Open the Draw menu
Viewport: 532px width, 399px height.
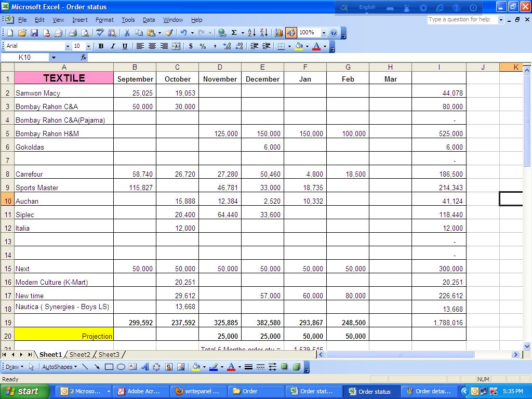tap(15, 367)
